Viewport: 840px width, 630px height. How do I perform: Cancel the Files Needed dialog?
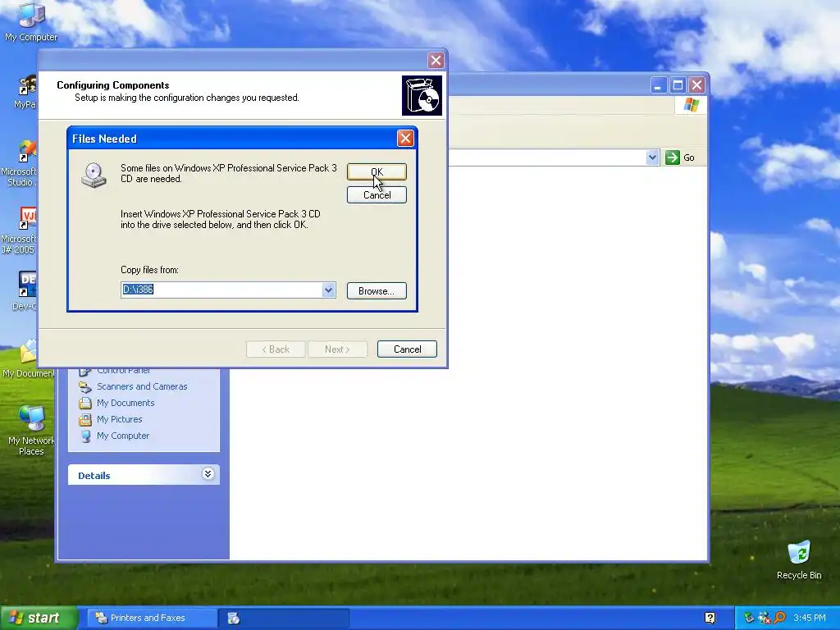point(377,195)
